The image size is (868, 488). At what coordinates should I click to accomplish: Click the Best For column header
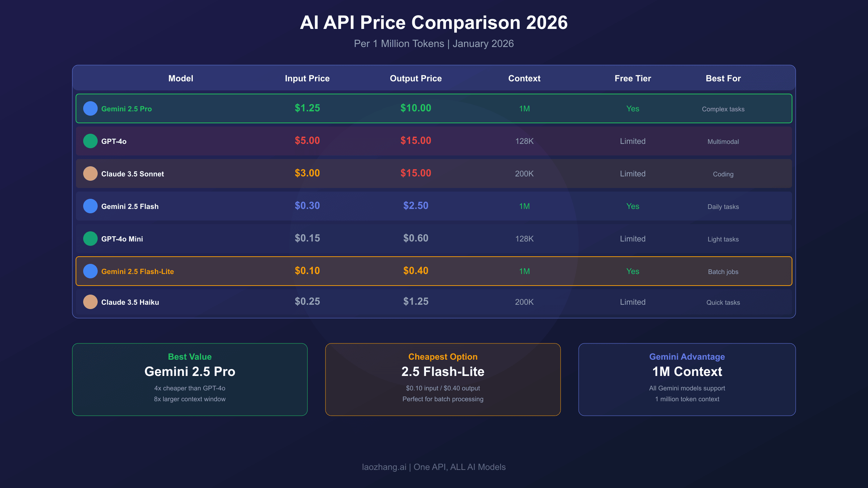pyautogui.click(x=723, y=78)
